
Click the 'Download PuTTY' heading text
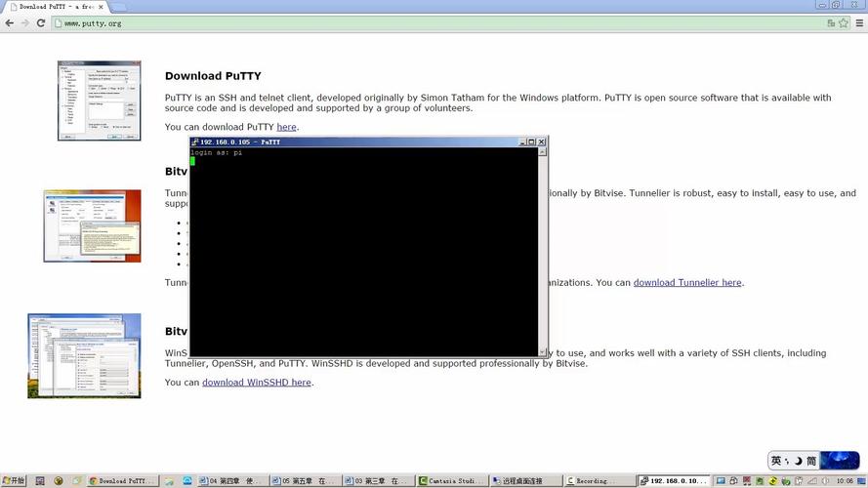pyautogui.click(x=213, y=76)
